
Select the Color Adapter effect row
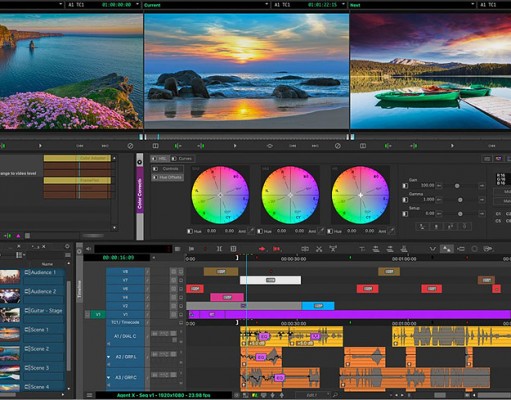coord(77,158)
